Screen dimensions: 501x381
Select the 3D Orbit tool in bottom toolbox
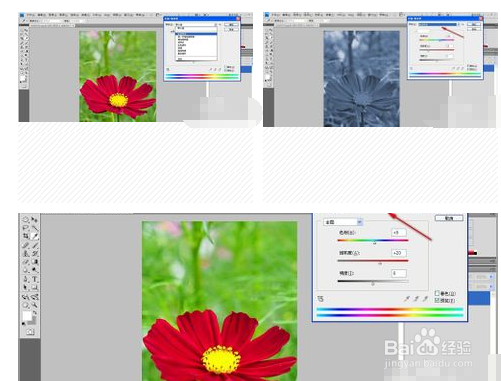pos(35,297)
